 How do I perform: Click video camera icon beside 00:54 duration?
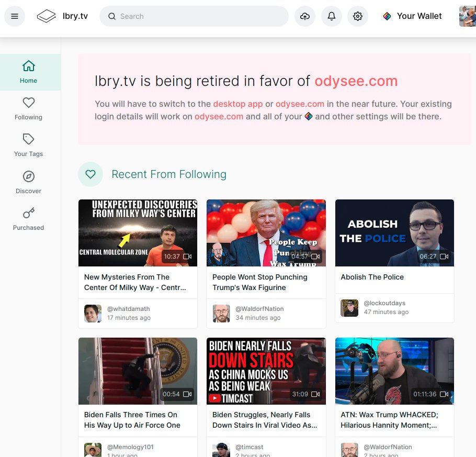[x=187, y=394]
